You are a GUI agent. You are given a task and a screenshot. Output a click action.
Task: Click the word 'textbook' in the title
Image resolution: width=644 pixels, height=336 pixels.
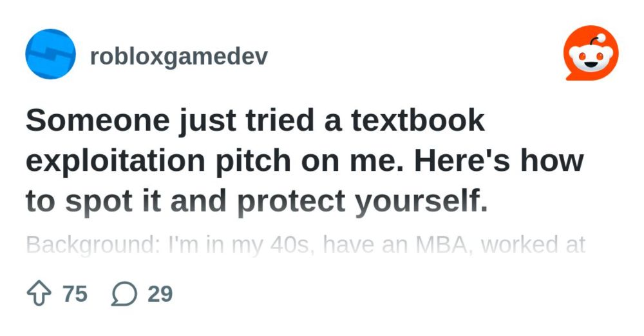coord(417,121)
